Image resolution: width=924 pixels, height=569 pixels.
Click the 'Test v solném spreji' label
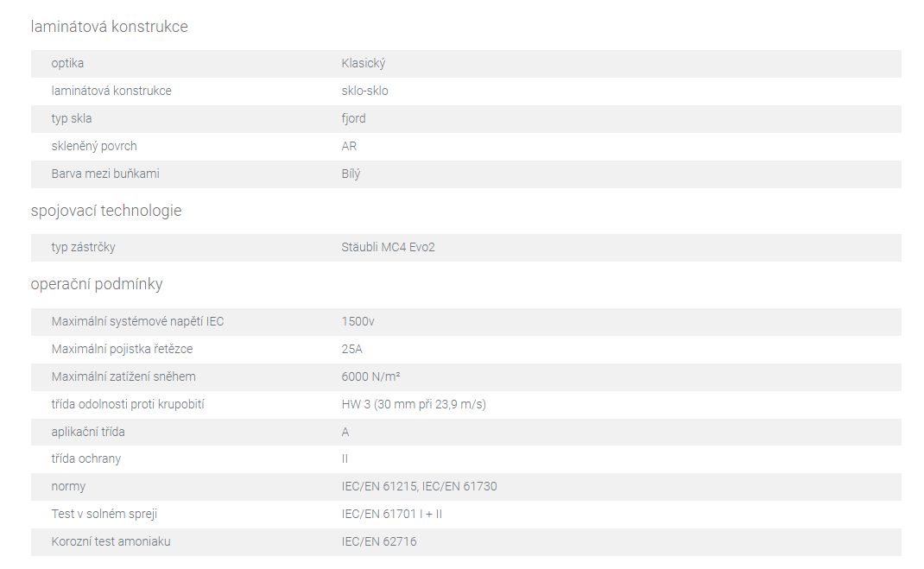pos(104,514)
